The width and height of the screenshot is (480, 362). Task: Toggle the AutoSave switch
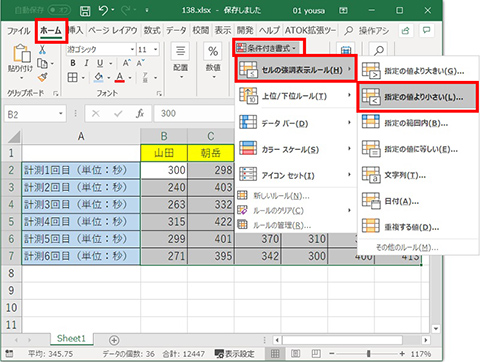(59, 10)
